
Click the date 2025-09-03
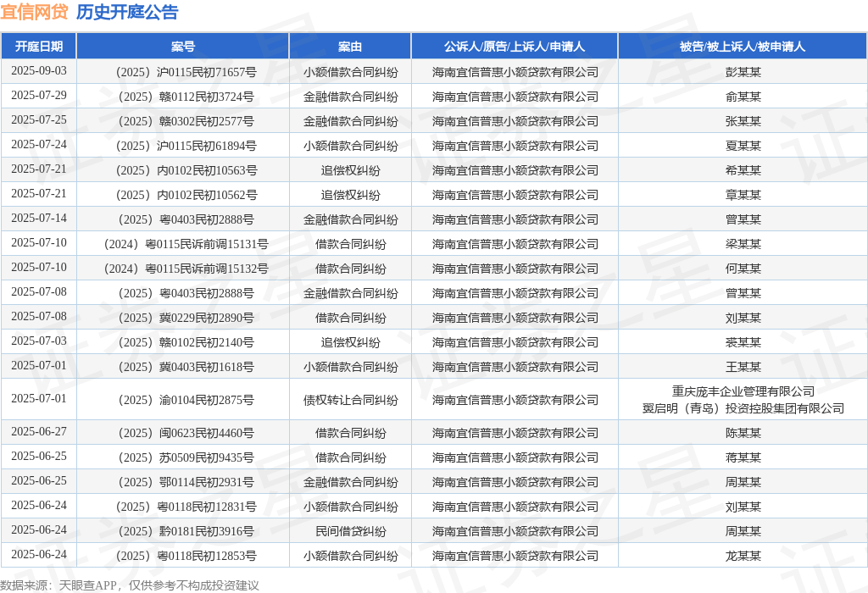[39, 71]
